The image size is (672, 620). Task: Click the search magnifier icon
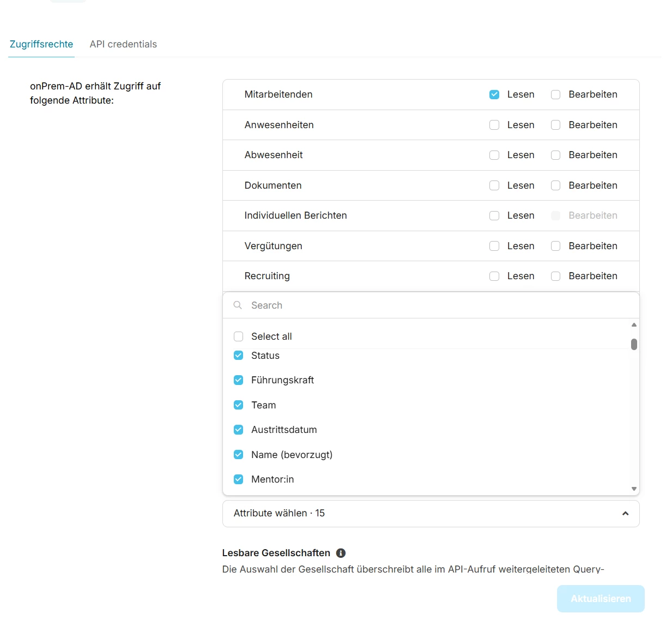pyautogui.click(x=238, y=305)
